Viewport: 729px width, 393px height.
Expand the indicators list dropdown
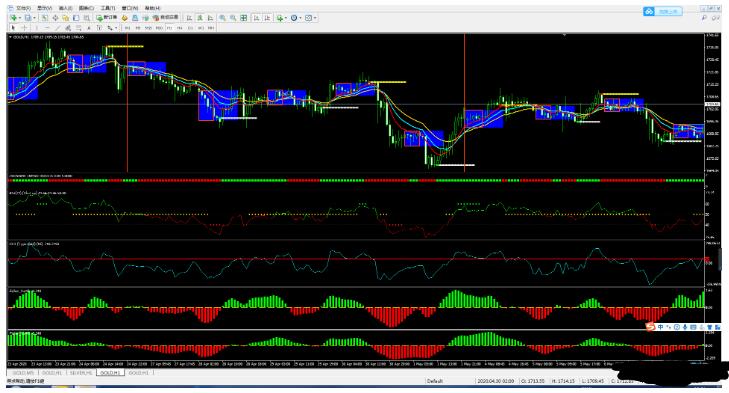click(x=285, y=18)
